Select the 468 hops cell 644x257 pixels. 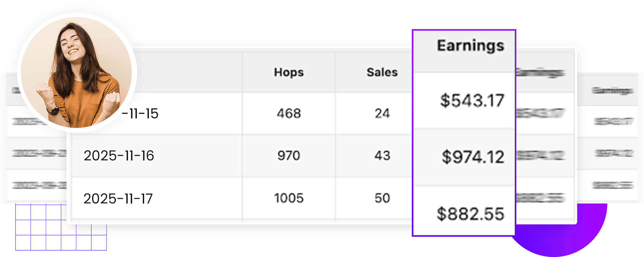pyautogui.click(x=289, y=113)
